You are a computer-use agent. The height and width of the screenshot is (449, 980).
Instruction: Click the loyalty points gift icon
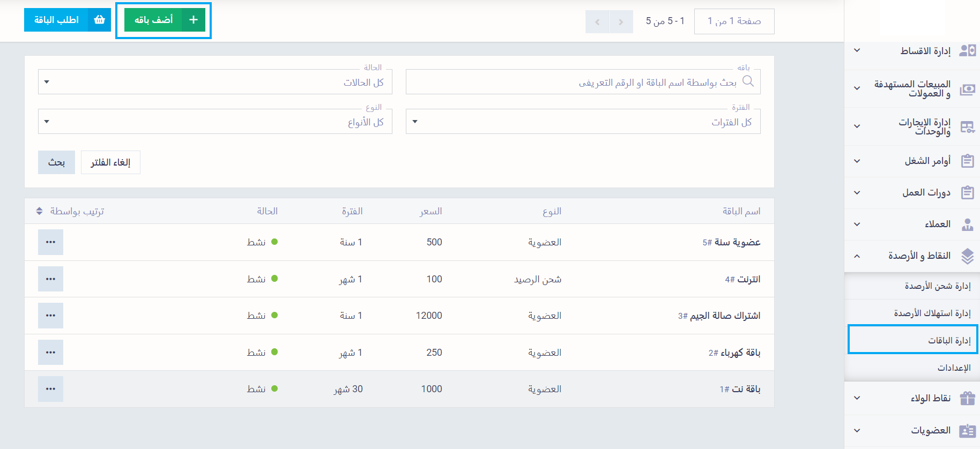(x=967, y=398)
